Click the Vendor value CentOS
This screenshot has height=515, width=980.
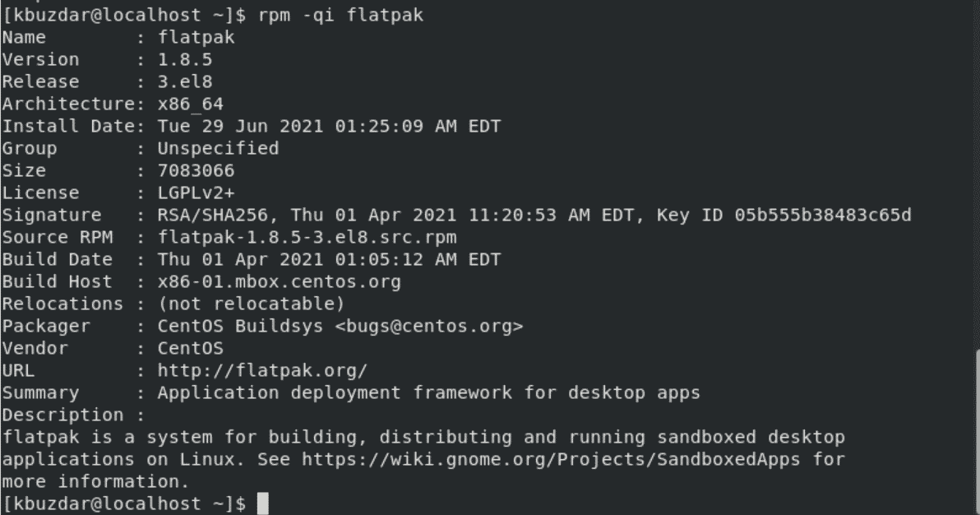(191, 349)
